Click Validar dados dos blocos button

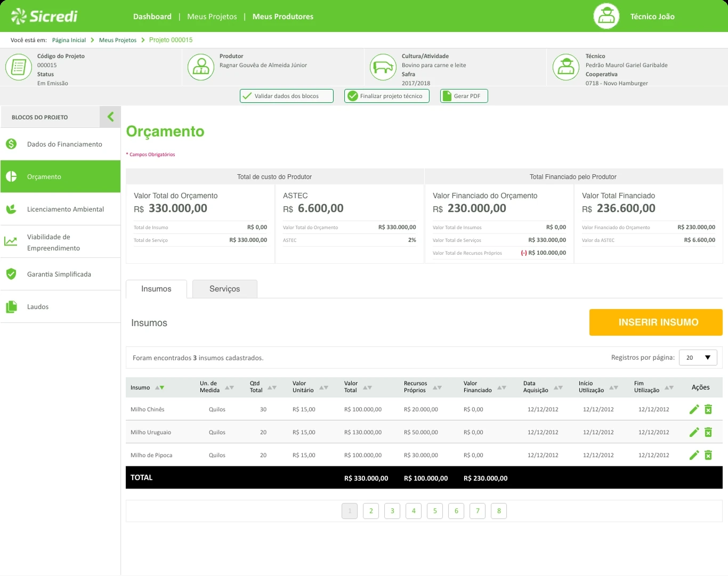[287, 96]
